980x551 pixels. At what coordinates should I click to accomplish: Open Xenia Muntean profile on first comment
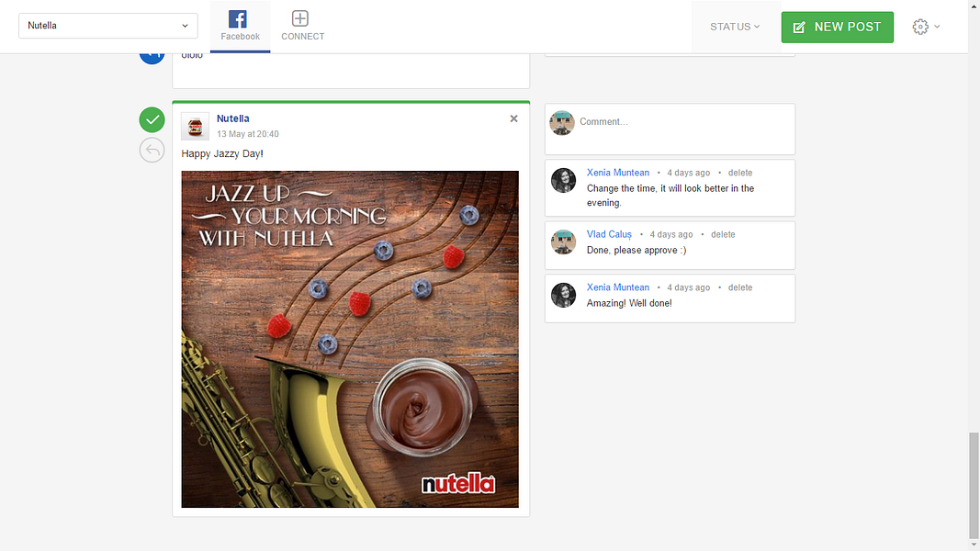618,173
